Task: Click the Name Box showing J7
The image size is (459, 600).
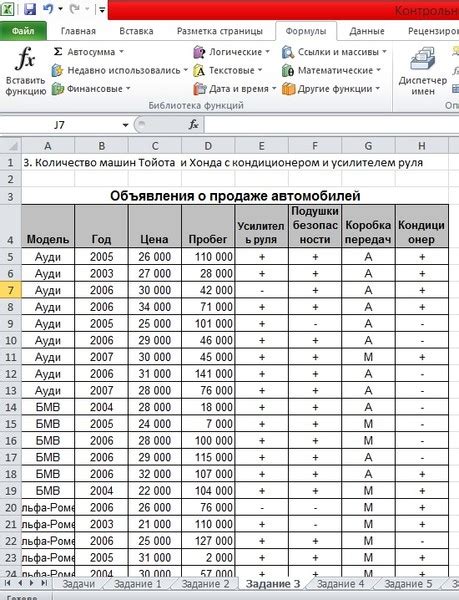Action: coord(59,125)
